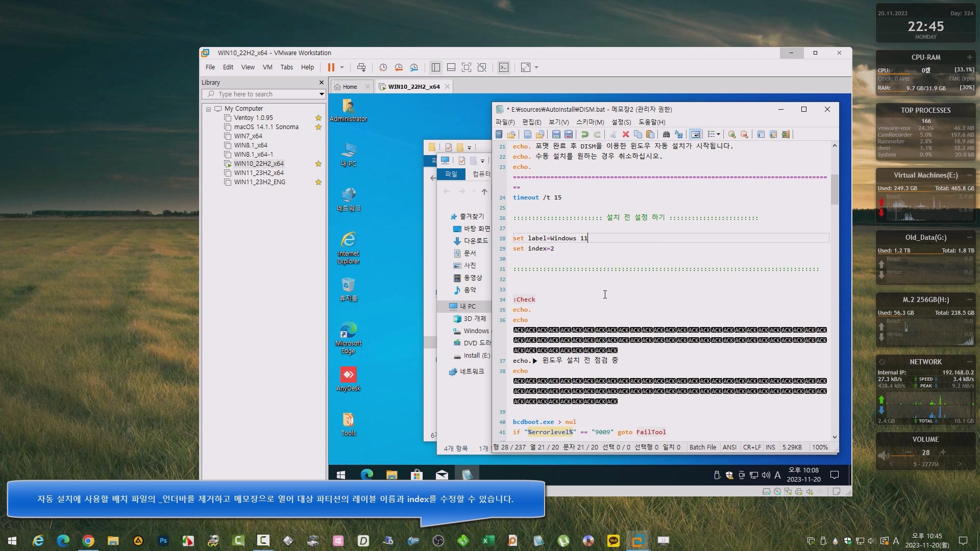This screenshot has width=980, height=551.
Task: Click the exit door icon in Notepad2
Action: (786, 134)
